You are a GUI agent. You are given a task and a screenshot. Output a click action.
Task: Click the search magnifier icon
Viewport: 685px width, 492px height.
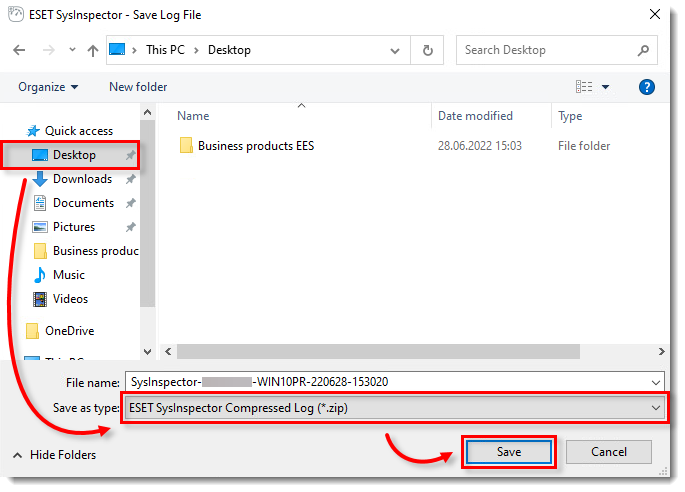643,50
